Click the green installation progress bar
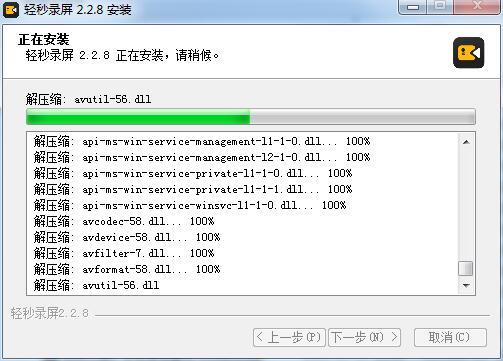 251,116
